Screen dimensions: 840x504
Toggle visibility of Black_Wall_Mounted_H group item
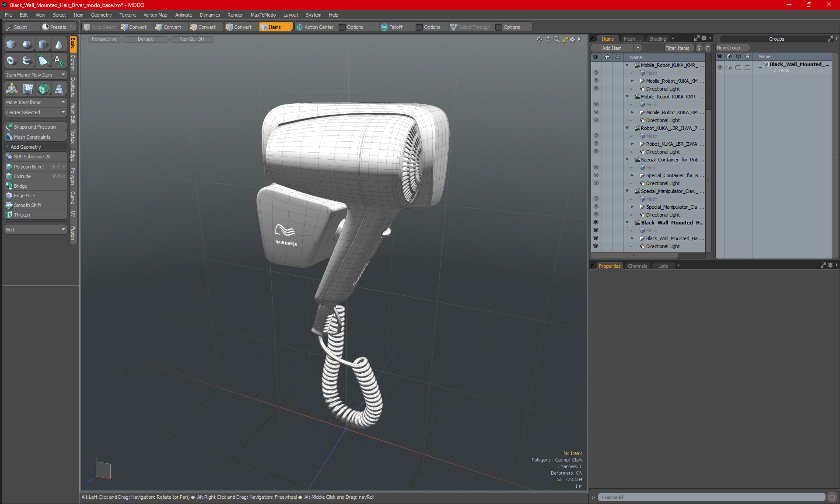click(x=595, y=223)
